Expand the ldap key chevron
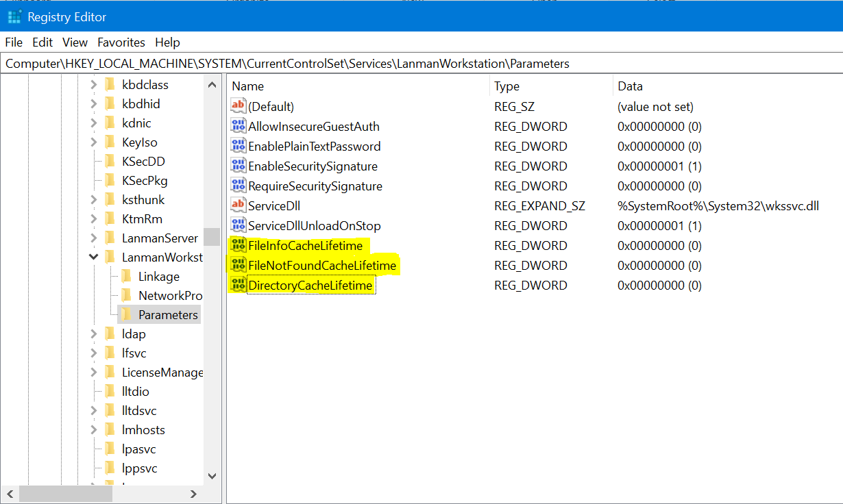The image size is (843, 504). (x=94, y=334)
